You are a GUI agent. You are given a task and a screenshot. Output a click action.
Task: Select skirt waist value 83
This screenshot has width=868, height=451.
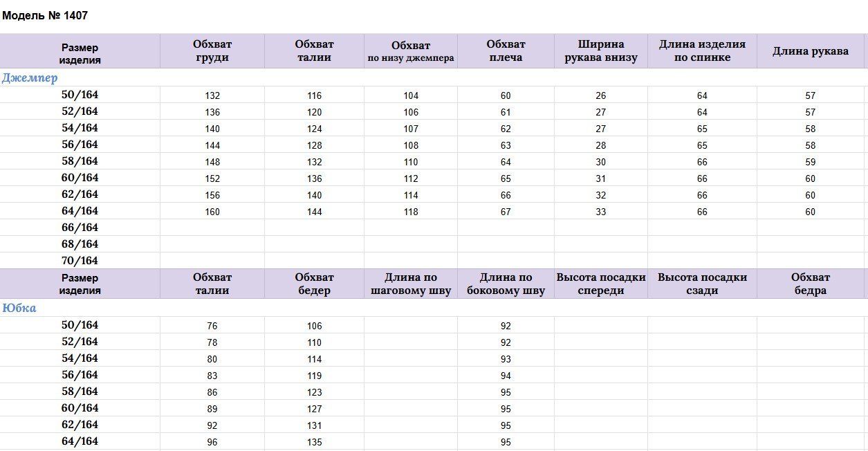[212, 376]
